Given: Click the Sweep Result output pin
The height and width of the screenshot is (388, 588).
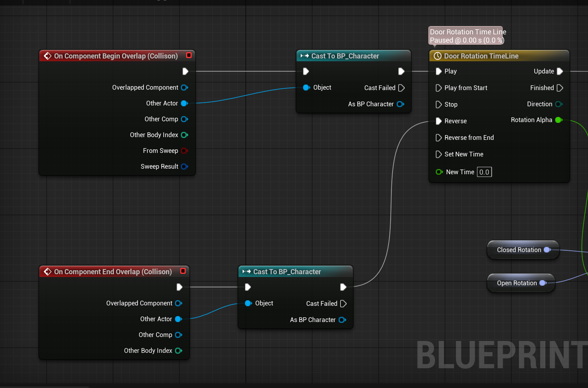Looking at the screenshot, I should click(x=185, y=166).
